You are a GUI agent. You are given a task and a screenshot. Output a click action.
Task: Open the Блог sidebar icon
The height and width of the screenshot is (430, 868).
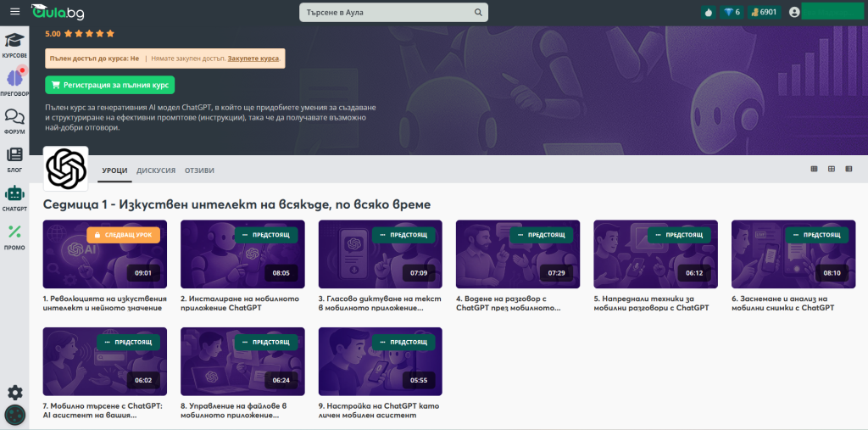point(14,159)
